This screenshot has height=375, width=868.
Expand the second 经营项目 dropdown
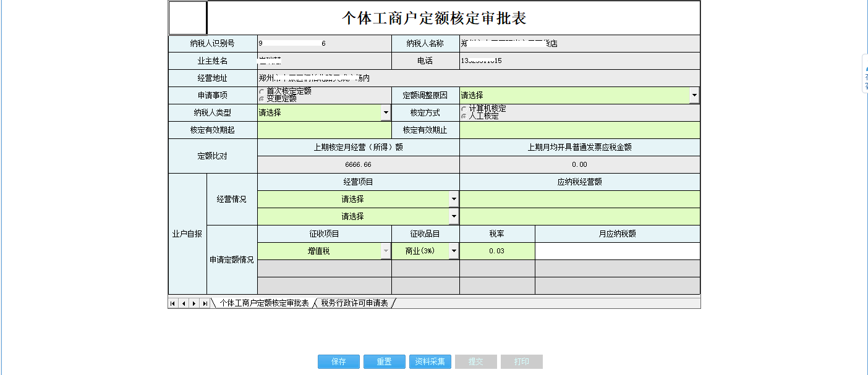[454, 216]
